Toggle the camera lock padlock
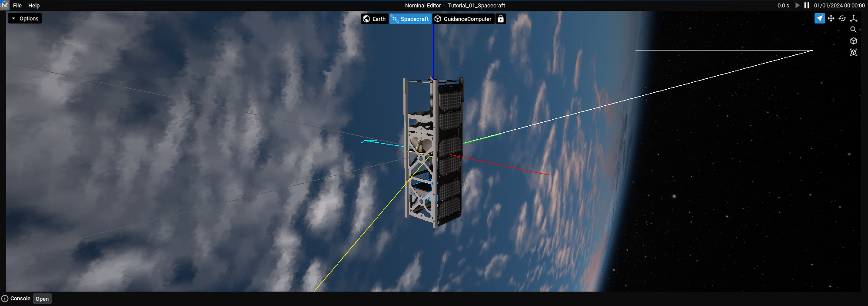The image size is (868, 306). click(x=501, y=19)
